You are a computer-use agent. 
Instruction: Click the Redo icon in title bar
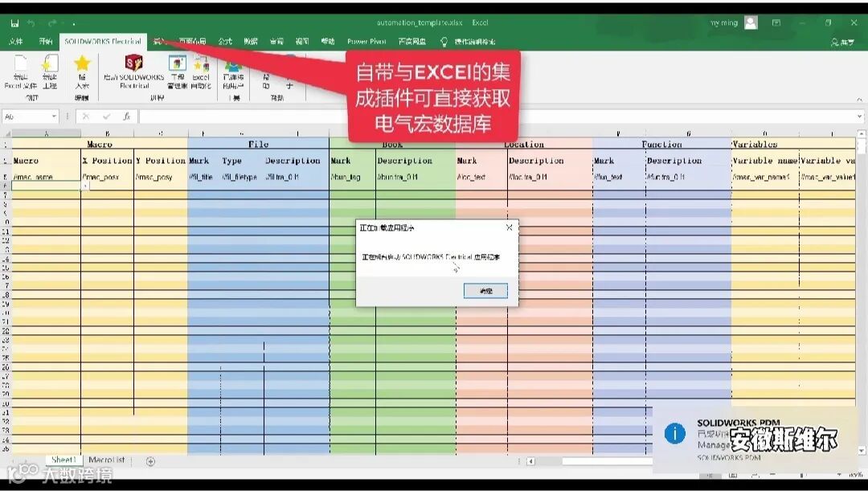52,23
